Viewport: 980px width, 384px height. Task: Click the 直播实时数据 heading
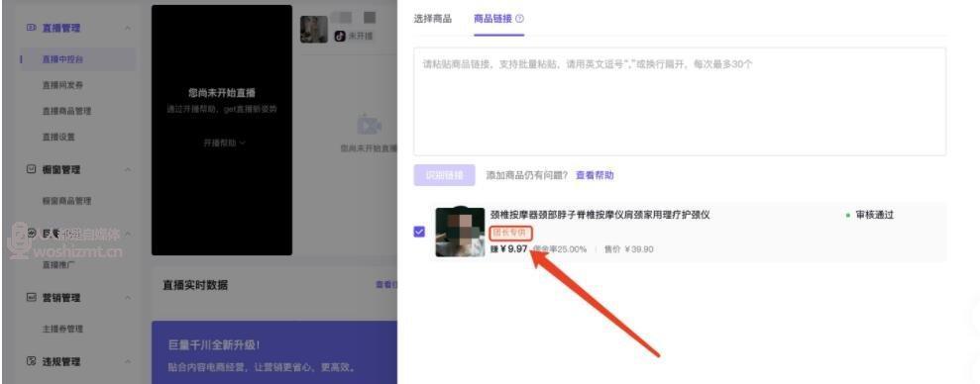[x=195, y=285]
